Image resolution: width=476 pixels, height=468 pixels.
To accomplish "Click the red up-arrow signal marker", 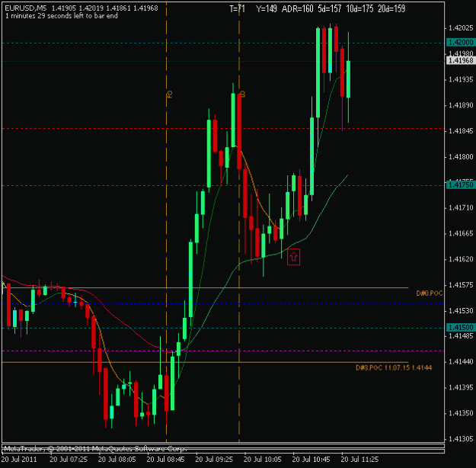I will pos(293,257).
